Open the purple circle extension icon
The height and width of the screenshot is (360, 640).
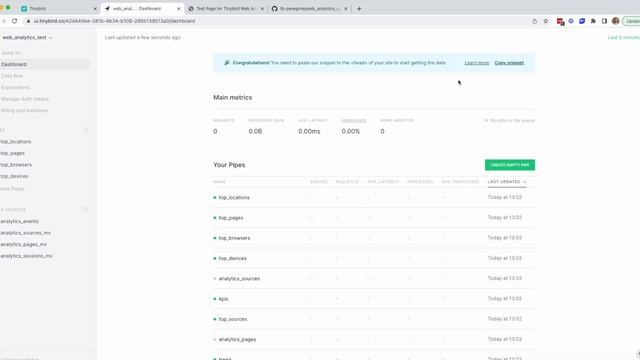point(571,21)
